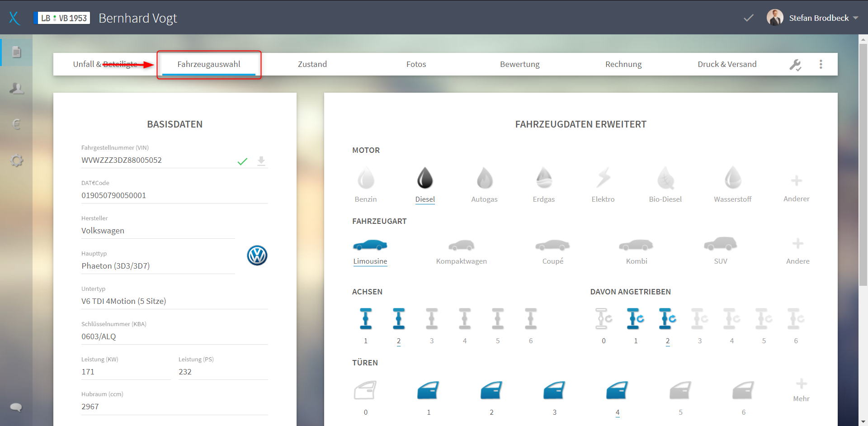Switch to Rechnung tab

pos(623,64)
